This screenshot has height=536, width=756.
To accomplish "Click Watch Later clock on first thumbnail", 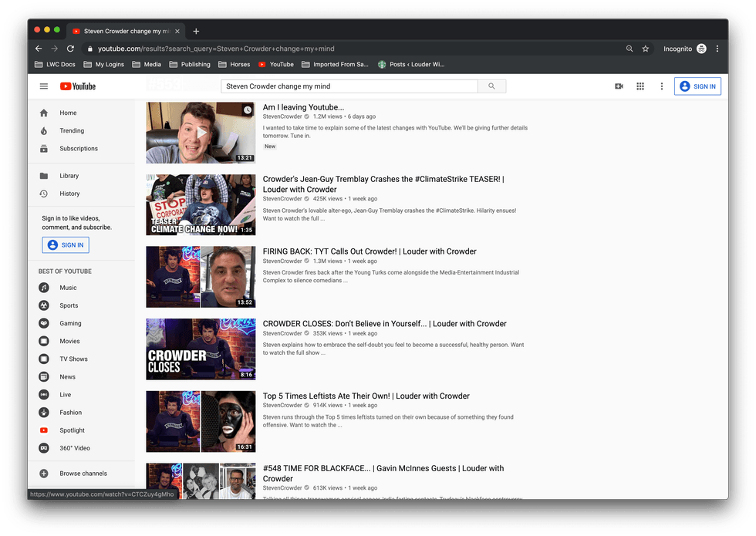I will click(247, 110).
